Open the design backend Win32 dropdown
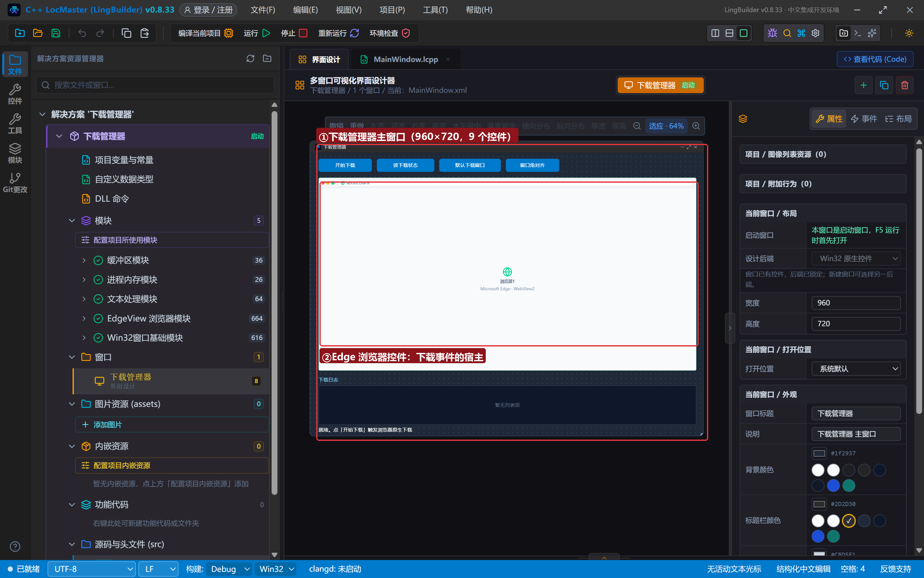924x578 pixels. pyautogui.click(x=856, y=258)
